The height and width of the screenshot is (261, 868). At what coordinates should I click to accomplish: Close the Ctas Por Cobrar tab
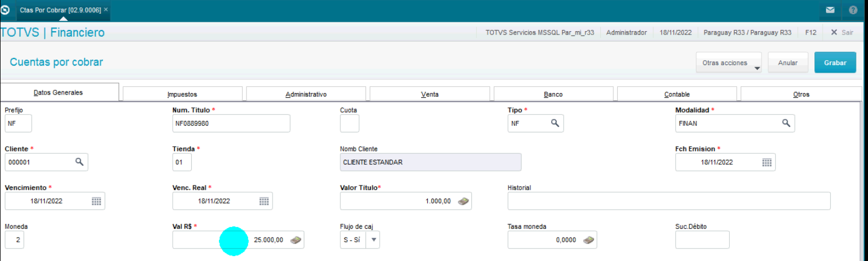coord(106,10)
